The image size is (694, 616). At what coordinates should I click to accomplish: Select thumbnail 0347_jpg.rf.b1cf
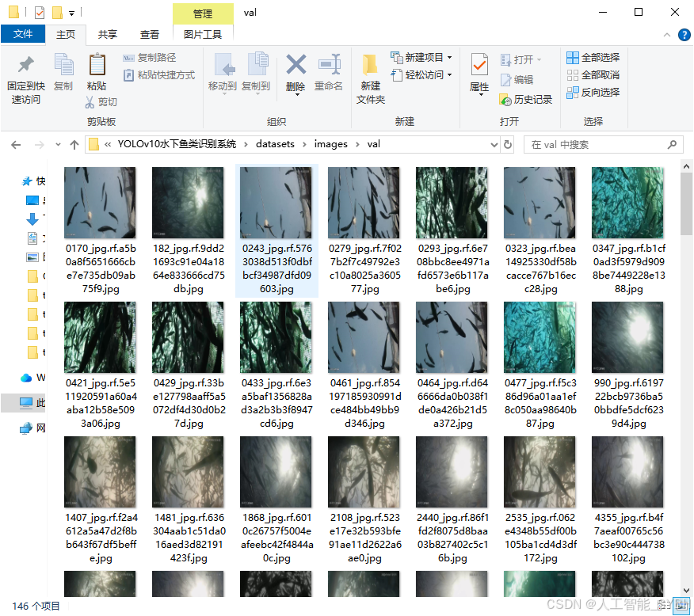pyautogui.click(x=627, y=203)
